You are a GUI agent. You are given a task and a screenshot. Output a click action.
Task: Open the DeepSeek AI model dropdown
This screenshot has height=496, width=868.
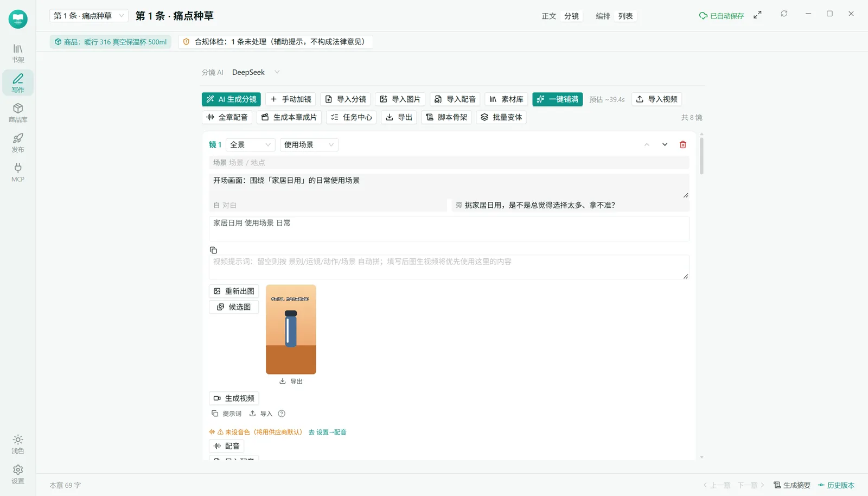[256, 72]
